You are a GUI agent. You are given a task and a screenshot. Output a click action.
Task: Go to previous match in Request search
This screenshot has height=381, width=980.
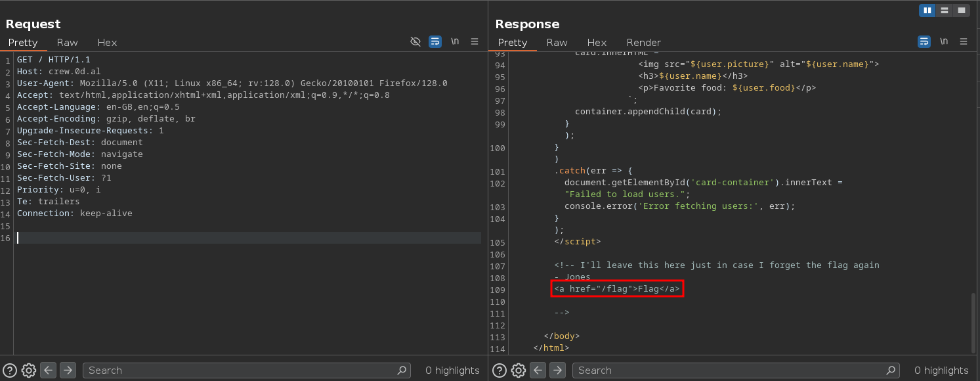click(x=48, y=370)
